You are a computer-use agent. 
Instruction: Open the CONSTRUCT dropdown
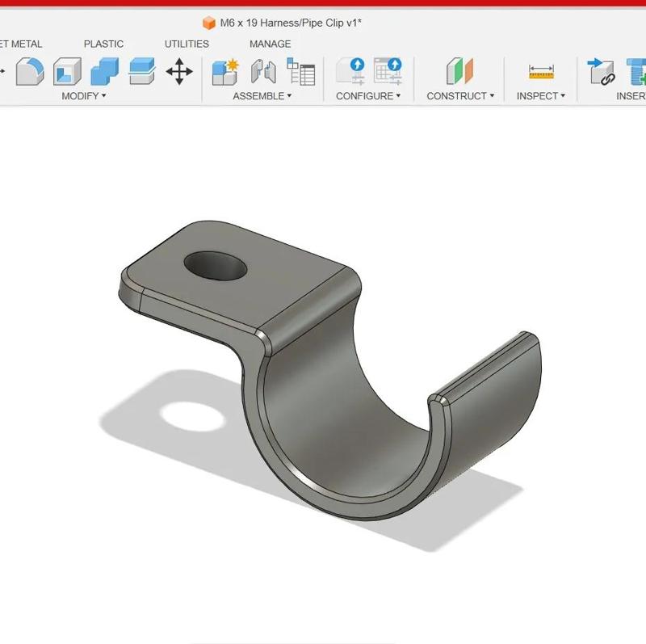459,95
